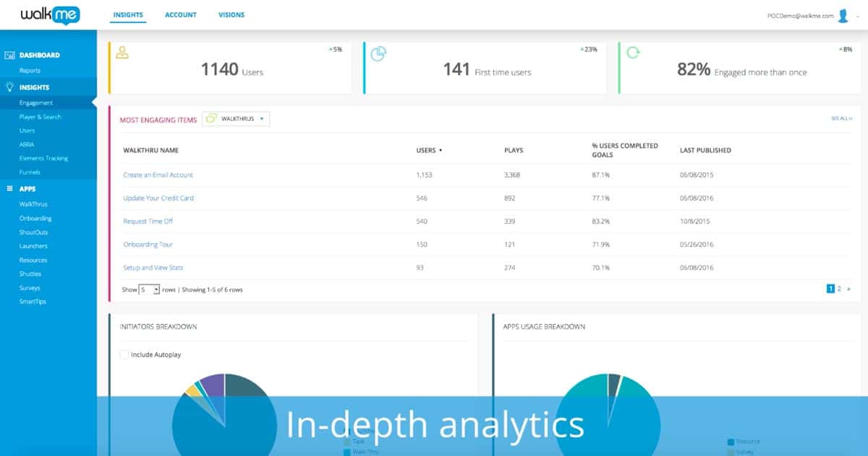Click the 1,153 users value

pos(426,175)
